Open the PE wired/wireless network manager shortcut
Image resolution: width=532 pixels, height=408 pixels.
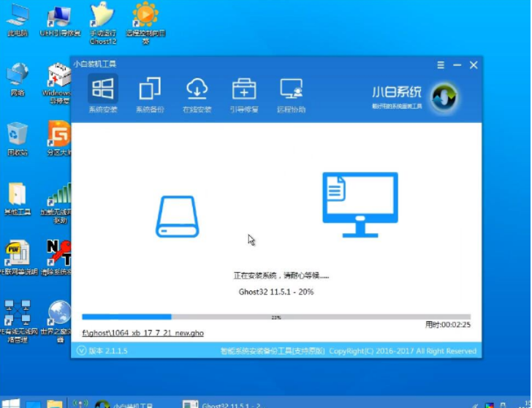click(x=18, y=321)
